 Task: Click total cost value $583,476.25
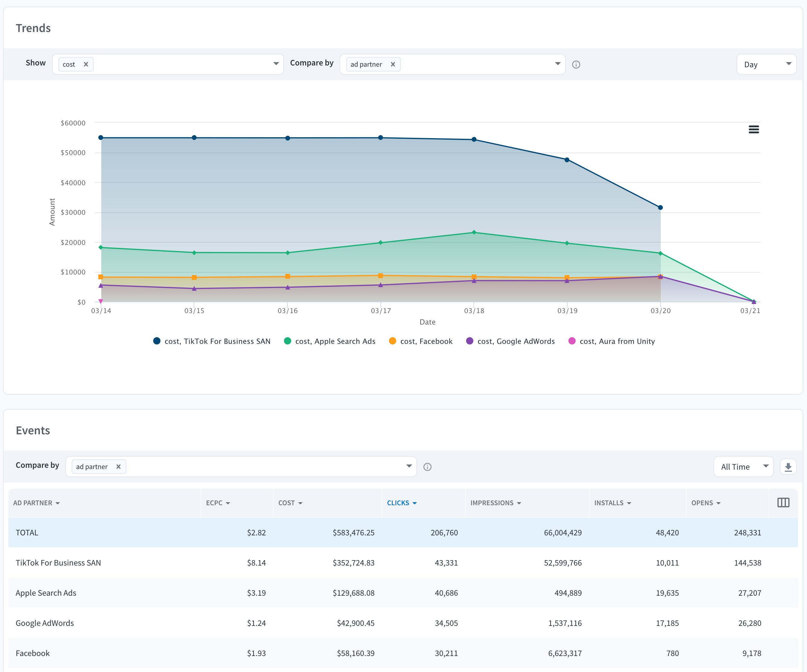[353, 532]
